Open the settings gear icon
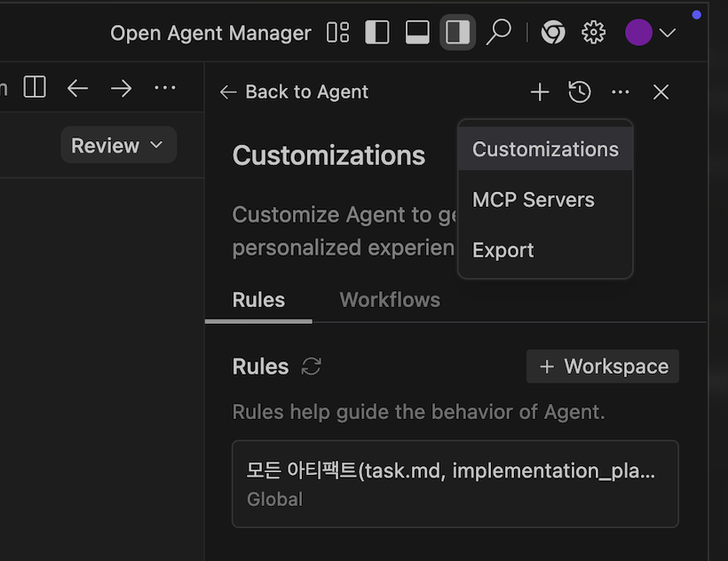This screenshot has height=561, width=728. tap(593, 33)
